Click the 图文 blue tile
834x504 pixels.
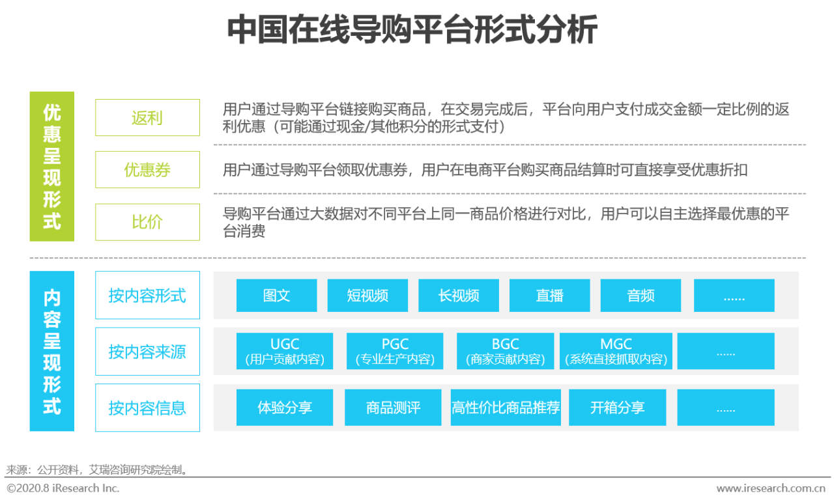(x=276, y=296)
